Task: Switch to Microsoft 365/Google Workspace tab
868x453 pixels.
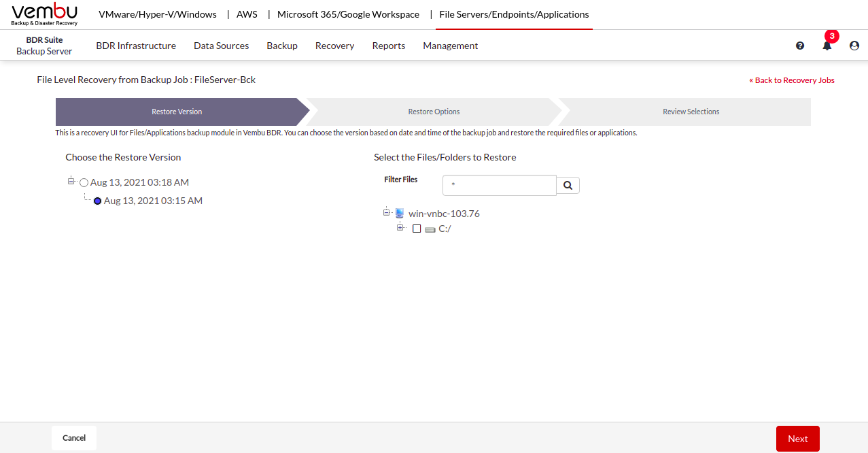Action: point(348,14)
